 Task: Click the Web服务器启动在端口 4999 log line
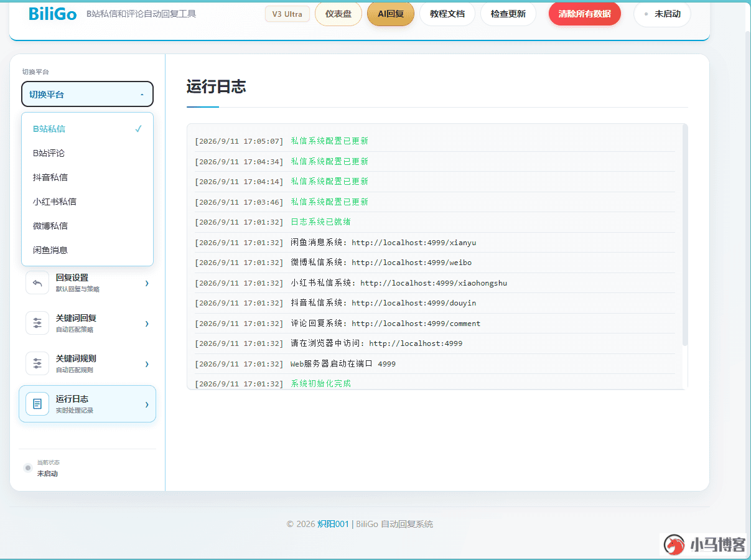tap(435, 364)
